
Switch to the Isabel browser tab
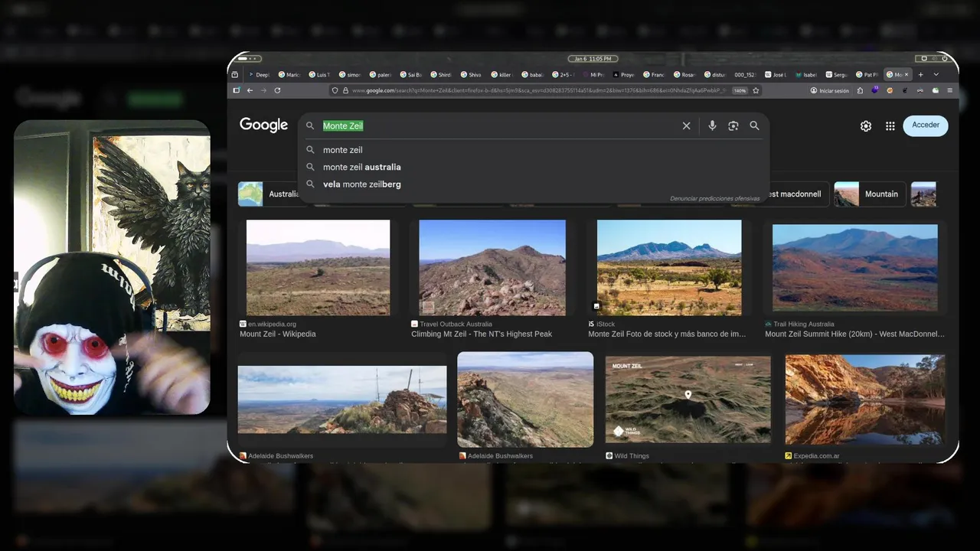tap(805, 75)
